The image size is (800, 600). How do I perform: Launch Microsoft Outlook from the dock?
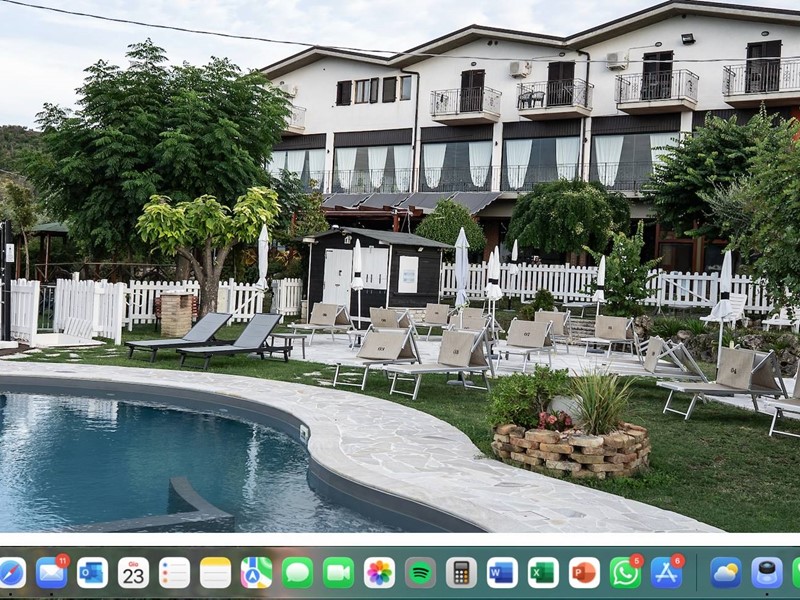(x=92, y=573)
